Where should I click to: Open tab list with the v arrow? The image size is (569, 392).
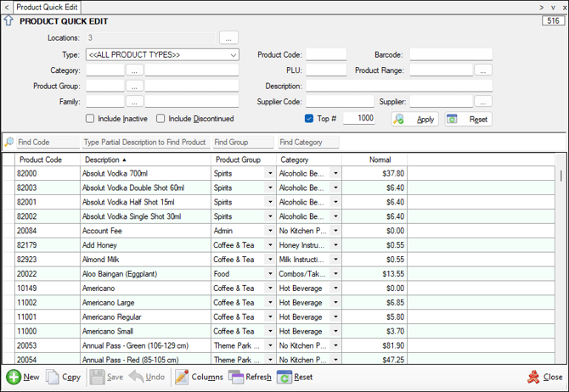(x=553, y=8)
